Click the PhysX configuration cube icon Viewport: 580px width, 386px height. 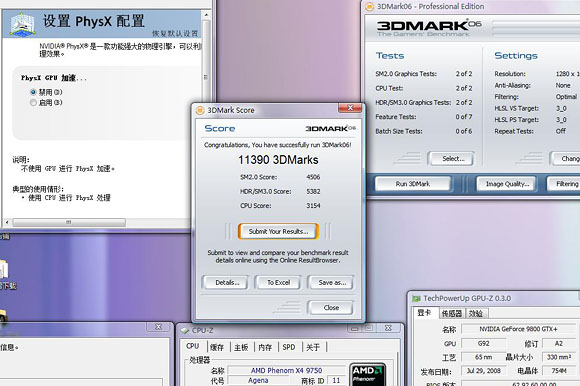click(x=23, y=24)
